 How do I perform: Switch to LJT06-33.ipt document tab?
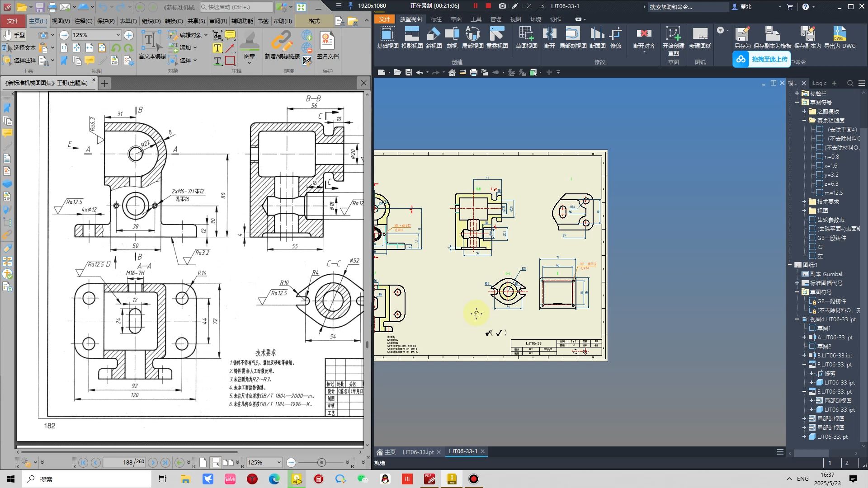coord(418,452)
